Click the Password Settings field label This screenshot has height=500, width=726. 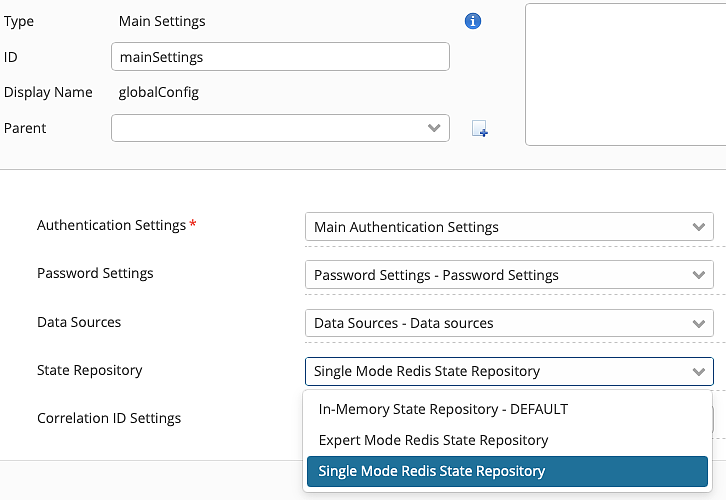95,273
